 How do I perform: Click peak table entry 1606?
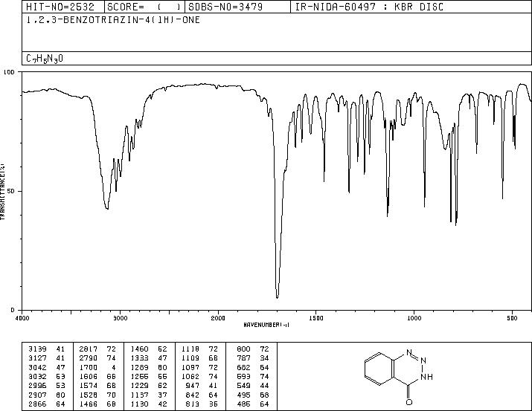(x=89, y=377)
